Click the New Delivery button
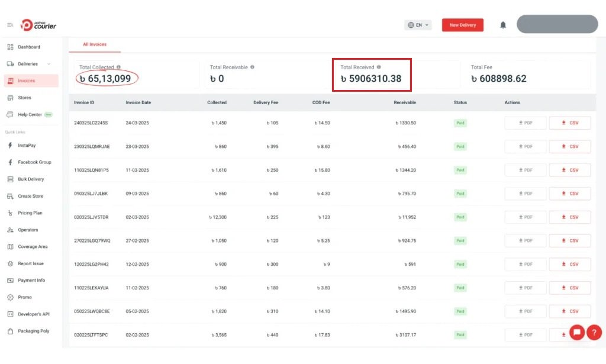The image size is (606, 364). click(462, 25)
